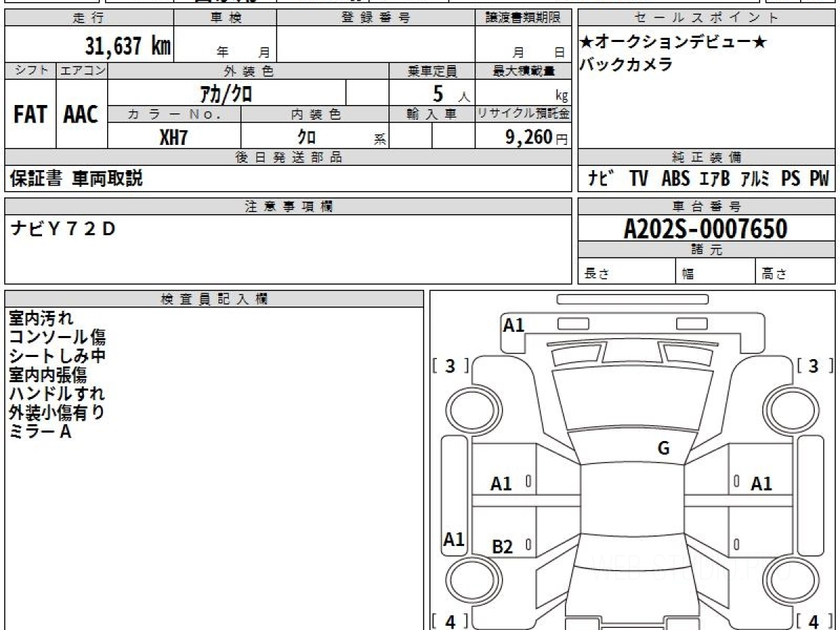Click the クロ interior color value
Viewport: 840px width, 630px height.
pos(307,137)
